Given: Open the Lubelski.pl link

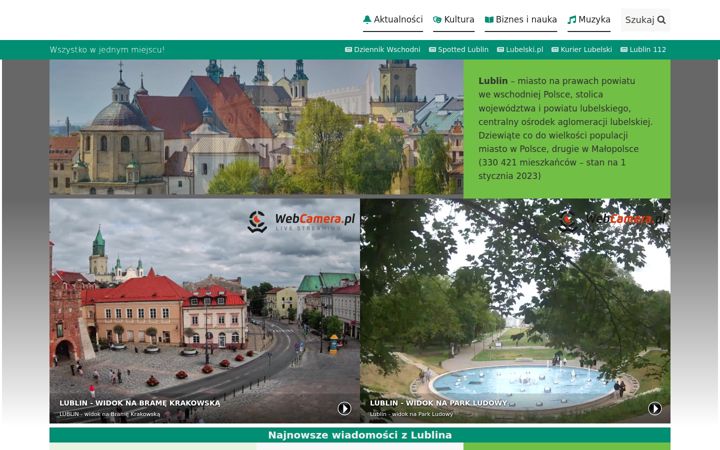Looking at the screenshot, I should pos(520,50).
